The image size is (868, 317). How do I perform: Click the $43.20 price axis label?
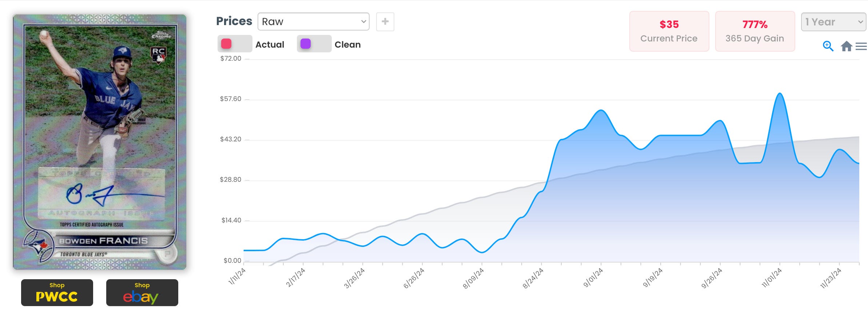click(231, 139)
